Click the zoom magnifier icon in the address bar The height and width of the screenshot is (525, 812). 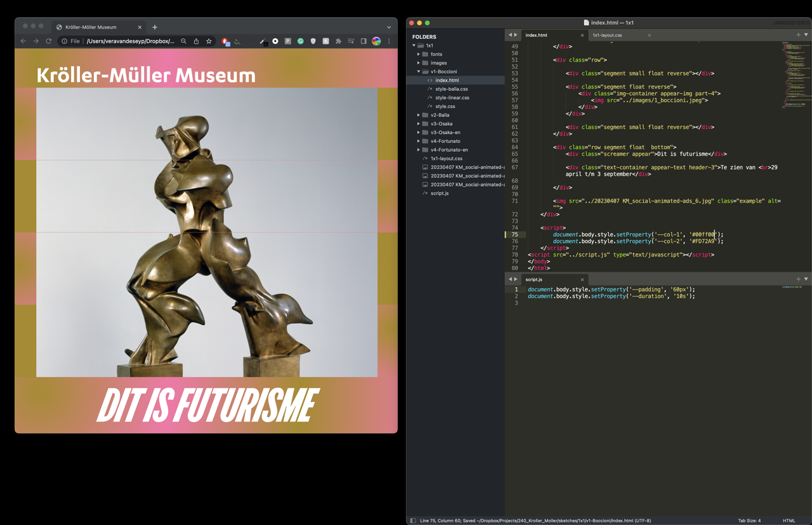pos(184,41)
